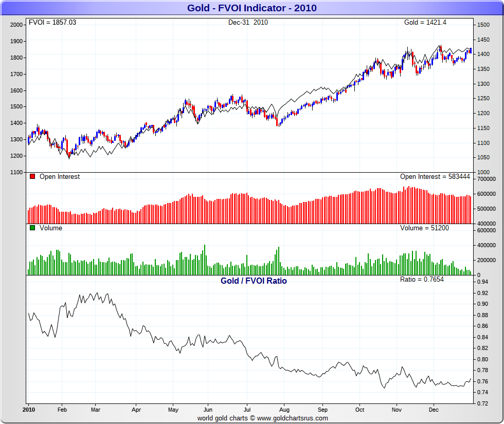Click the 700000 tick on the open interest axis
The image size is (504, 424).
click(487, 179)
